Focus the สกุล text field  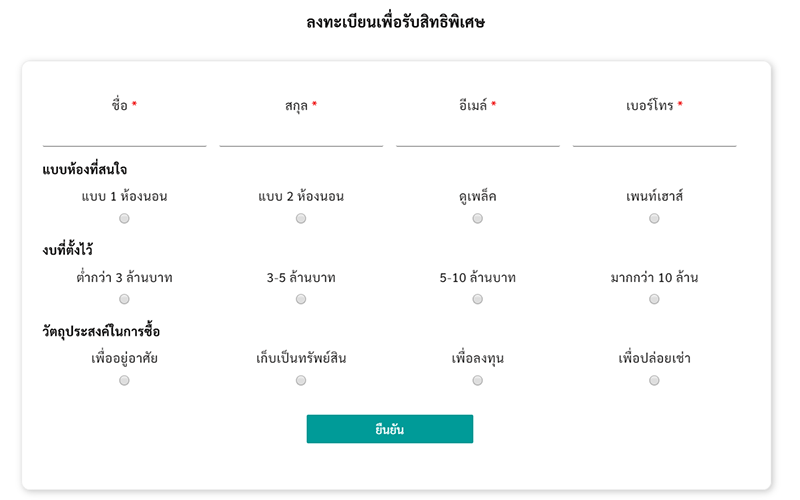tap(301, 134)
